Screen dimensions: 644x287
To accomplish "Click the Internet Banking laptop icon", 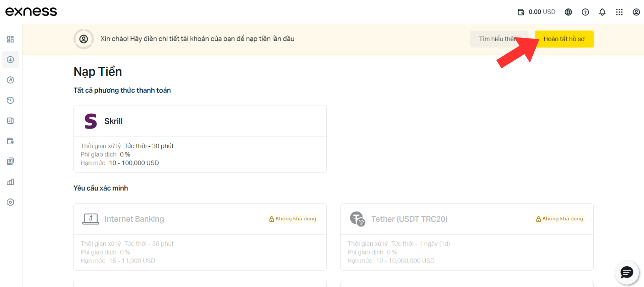I will [x=91, y=219].
